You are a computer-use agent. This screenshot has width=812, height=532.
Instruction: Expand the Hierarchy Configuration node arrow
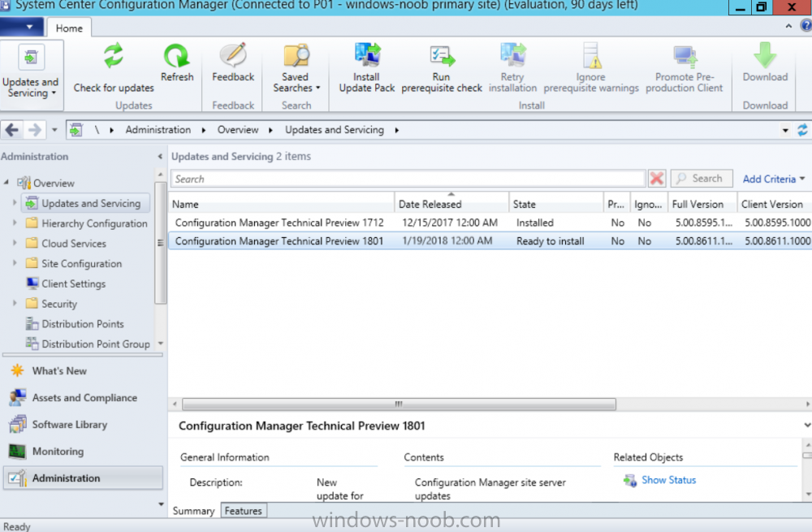[15, 223]
